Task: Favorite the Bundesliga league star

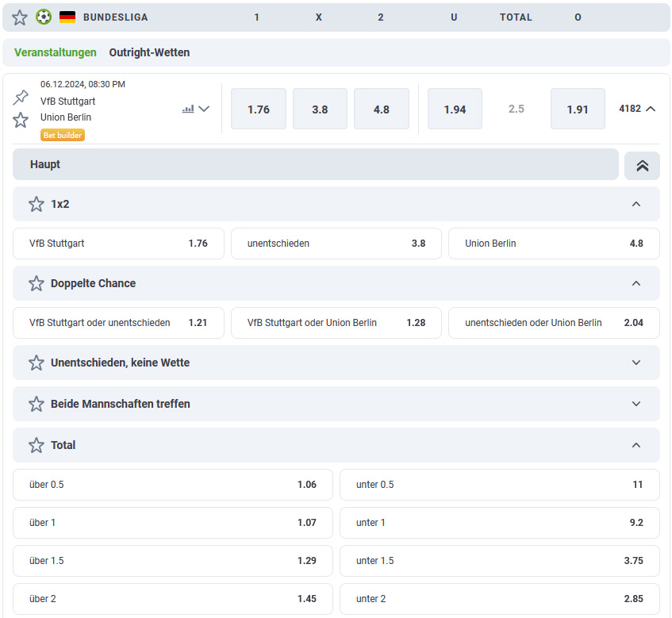Action: [x=19, y=17]
